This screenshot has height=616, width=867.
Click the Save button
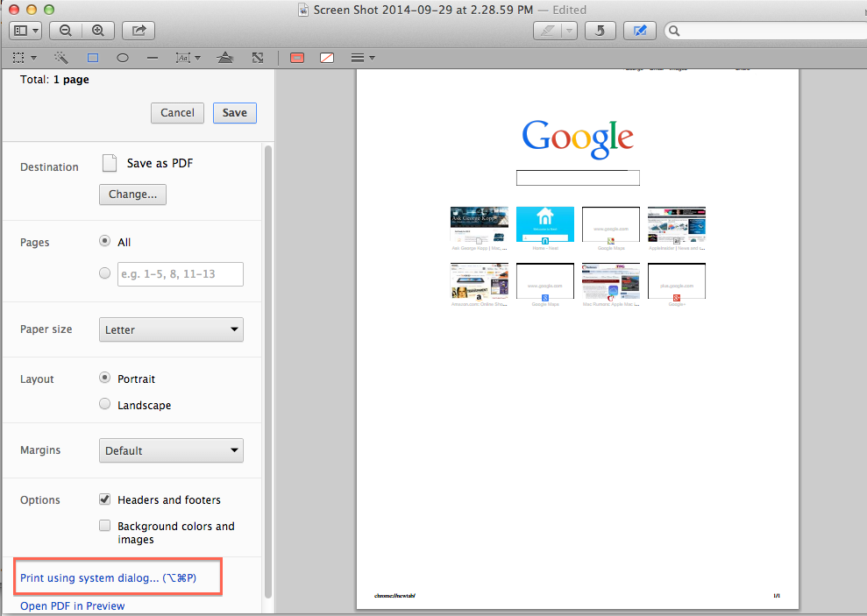234,113
